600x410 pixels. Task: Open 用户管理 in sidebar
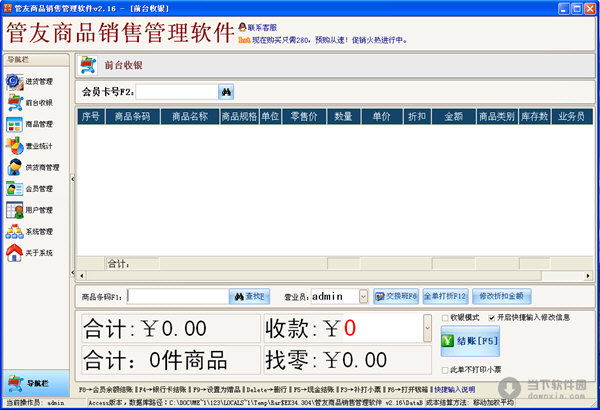click(x=30, y=210)
